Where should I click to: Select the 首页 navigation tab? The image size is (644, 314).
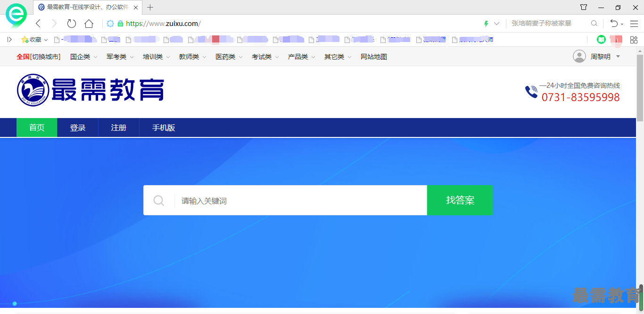click(37, 127)
